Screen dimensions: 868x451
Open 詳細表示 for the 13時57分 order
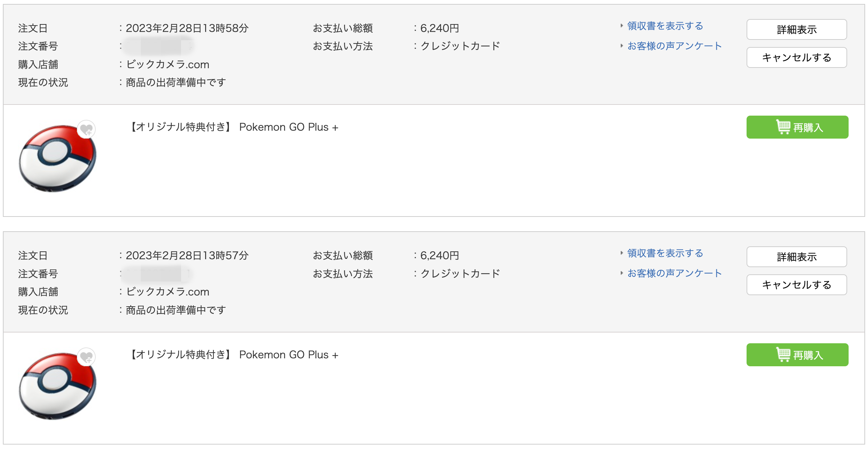point(797,257)
